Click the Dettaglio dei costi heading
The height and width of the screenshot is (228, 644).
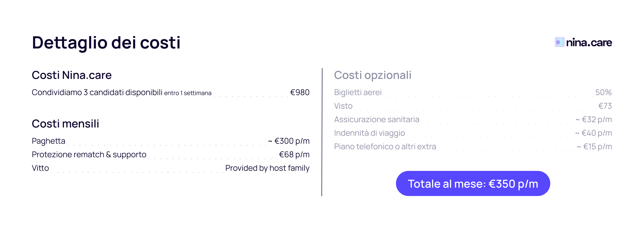(106, 42)
